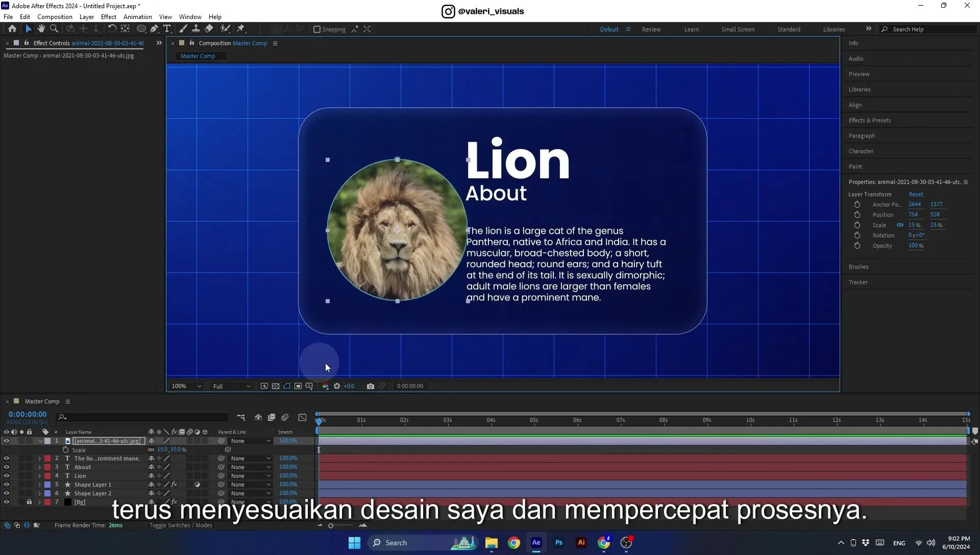
Task: Select the Hand tool
Action: (41, 29)
